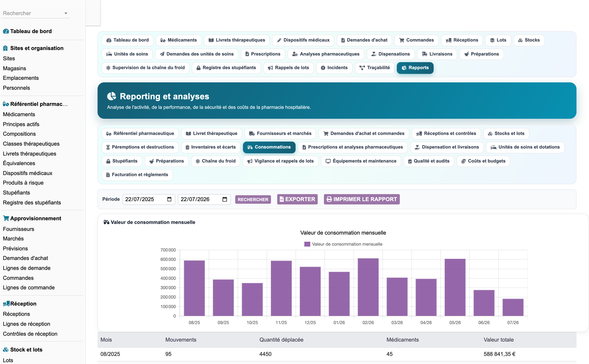Open Fournisseurs sidebar link
The width and height of the screenshot is (589, 364).
point(18,229)
